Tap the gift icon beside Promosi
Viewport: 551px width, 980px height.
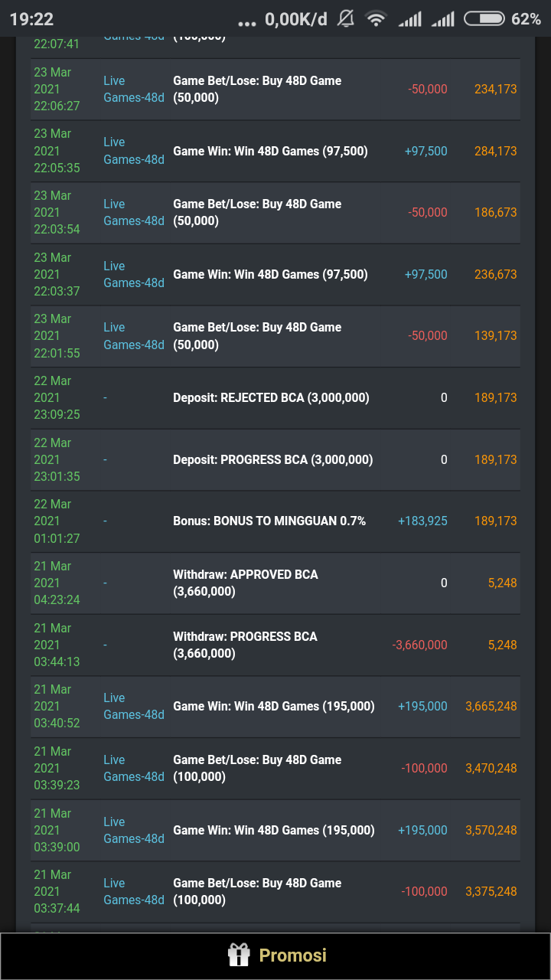(x=239, y=955)
